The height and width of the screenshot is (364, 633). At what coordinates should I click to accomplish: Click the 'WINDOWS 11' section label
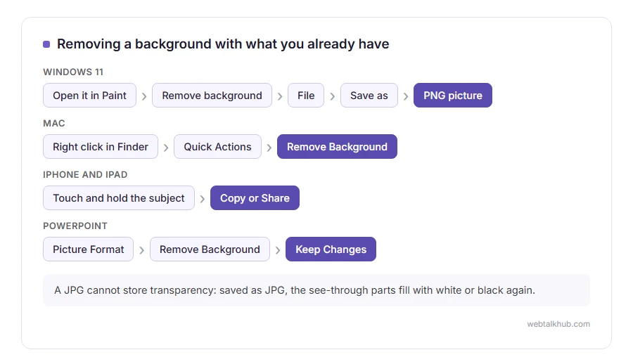tap(73, 72)
